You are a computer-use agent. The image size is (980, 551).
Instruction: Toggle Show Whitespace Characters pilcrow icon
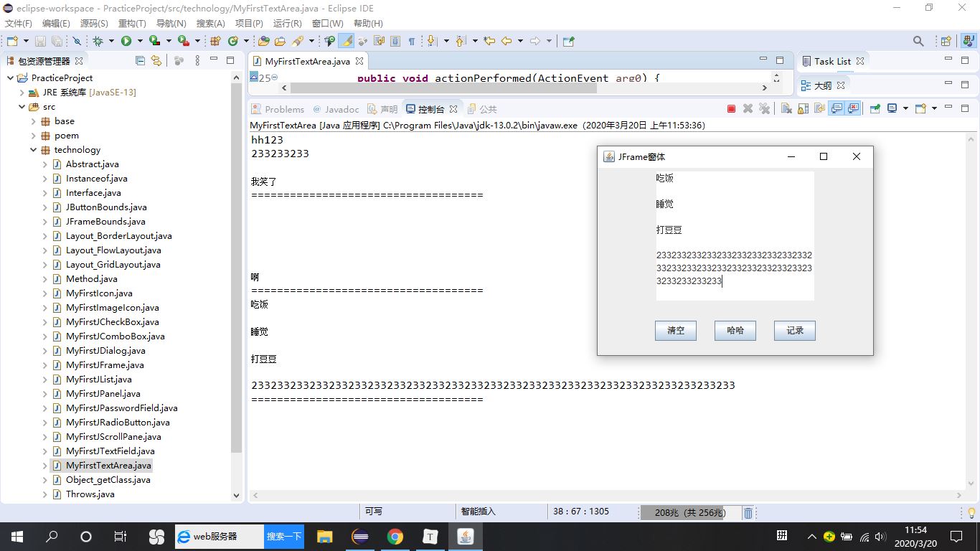(x=412, y=41)
